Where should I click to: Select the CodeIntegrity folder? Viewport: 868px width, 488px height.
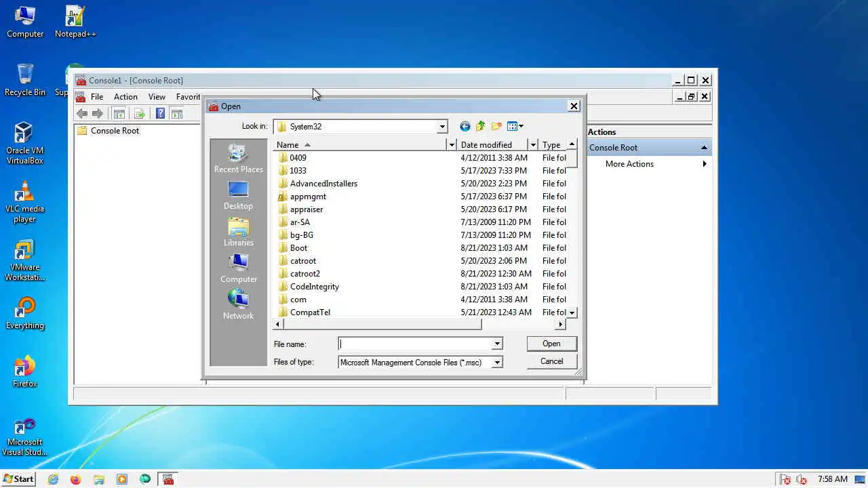pos(314,287)
